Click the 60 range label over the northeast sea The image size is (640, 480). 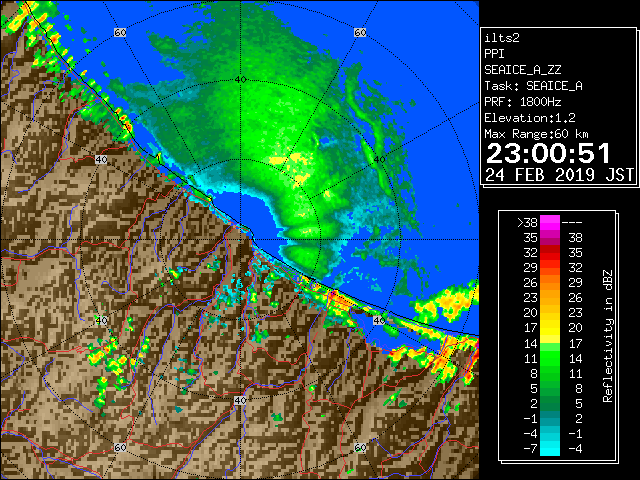[360, 32]
